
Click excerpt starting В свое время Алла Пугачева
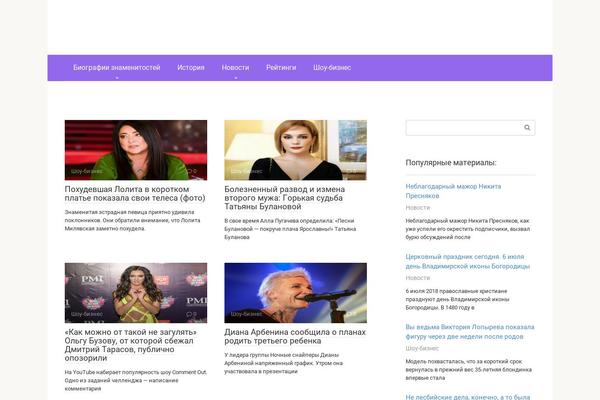pos(290,229)
